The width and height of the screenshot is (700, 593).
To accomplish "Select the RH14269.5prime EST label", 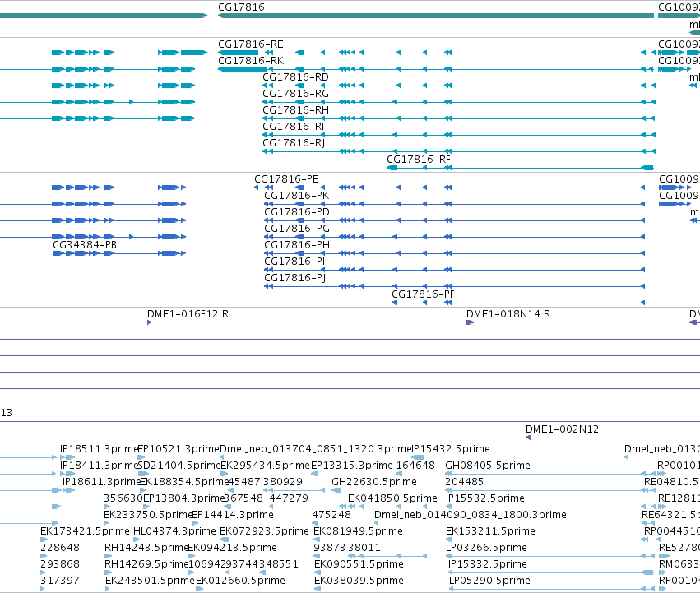I will pyautogui.click(x=146, y=565).
